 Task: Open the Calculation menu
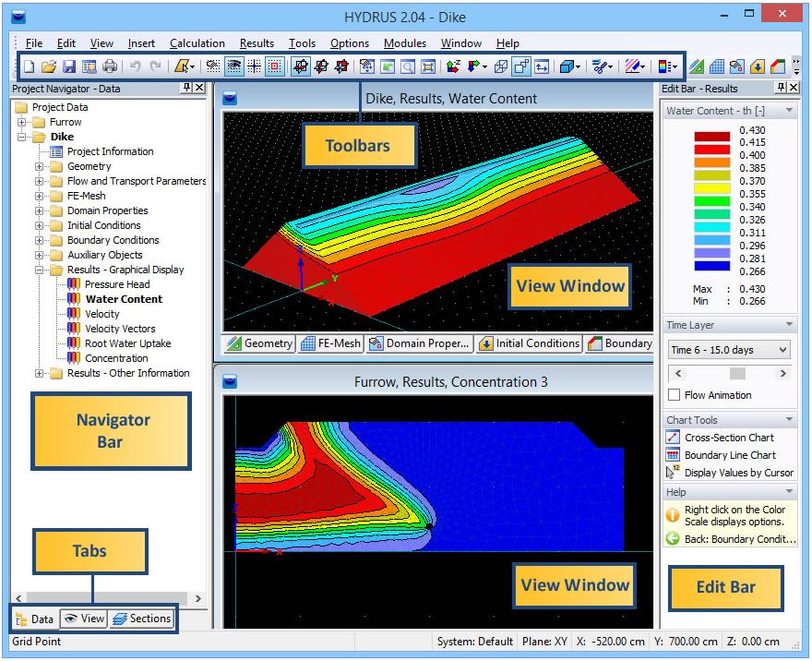pyautogui.click(x=197, y=43)
